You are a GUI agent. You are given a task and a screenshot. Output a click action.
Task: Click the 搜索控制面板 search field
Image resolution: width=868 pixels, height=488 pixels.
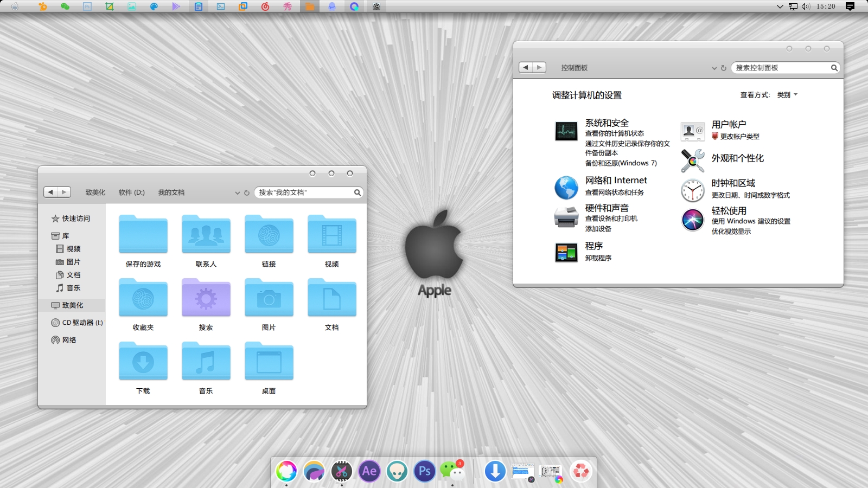pyautogui.click(x=780, y=68)
